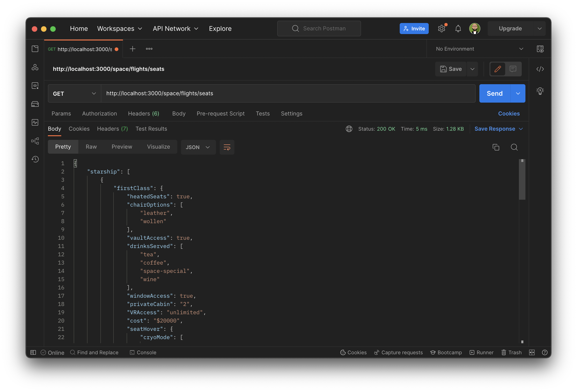The image size is (577, 392).
Task: Switch to the Headers response tab
Action: (112, 129)
